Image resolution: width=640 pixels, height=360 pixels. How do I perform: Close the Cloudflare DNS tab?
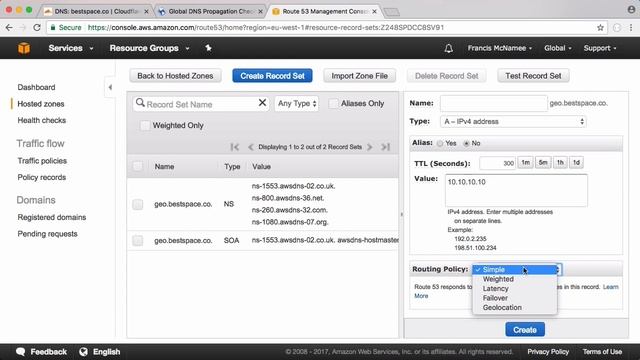[x=146, y=12]
